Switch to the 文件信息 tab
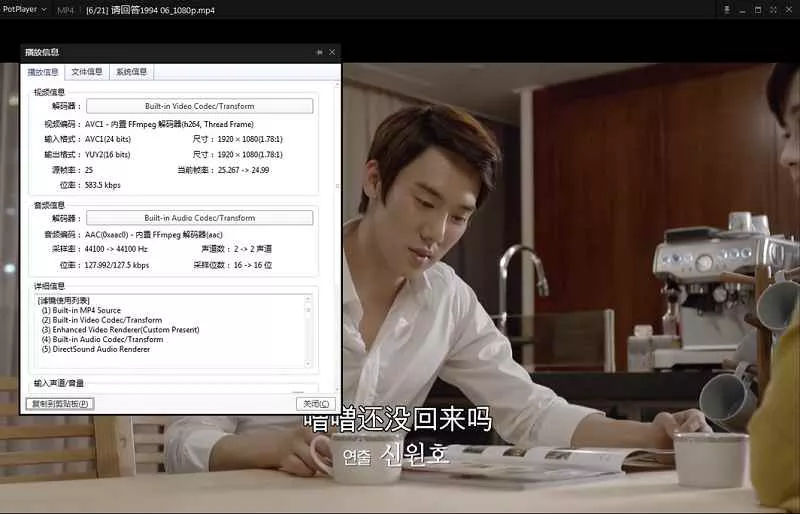800x514 pixels. (87, 72)
